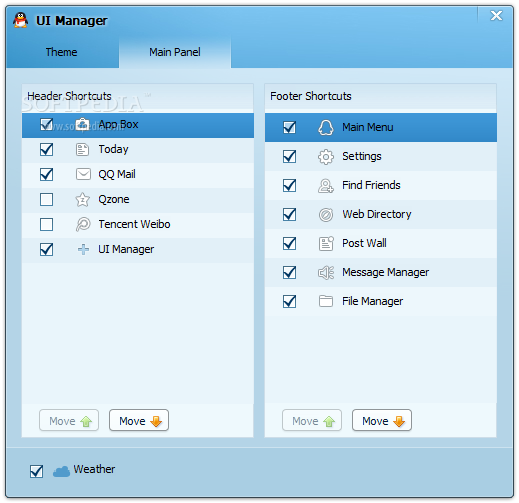The height and width of the screenshot is (503, 519).
Task: Click the App Box briefcase icon
Action: pyautogui.click(x=82, y=124)
